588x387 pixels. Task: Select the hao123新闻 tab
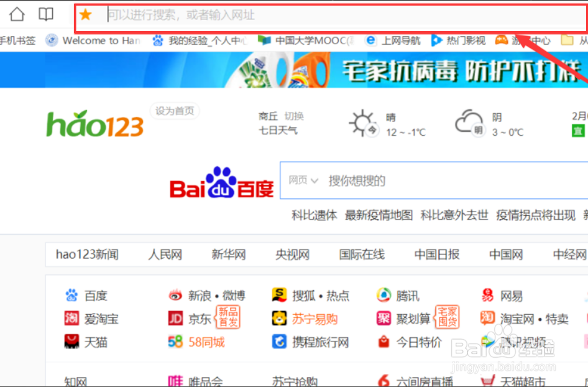88,254
